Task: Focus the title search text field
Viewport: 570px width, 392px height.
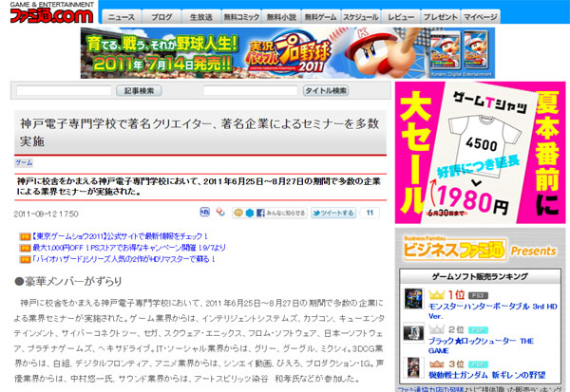Action: (251, 91)
